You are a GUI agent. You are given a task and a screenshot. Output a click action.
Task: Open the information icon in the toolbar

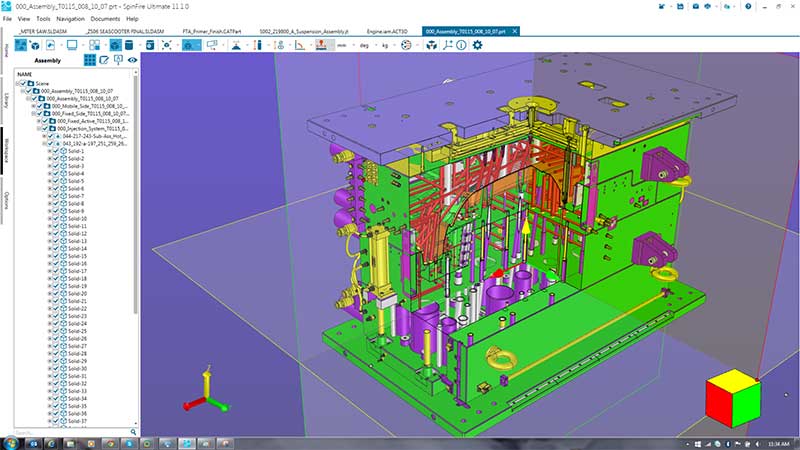click(x=461, y=45)
